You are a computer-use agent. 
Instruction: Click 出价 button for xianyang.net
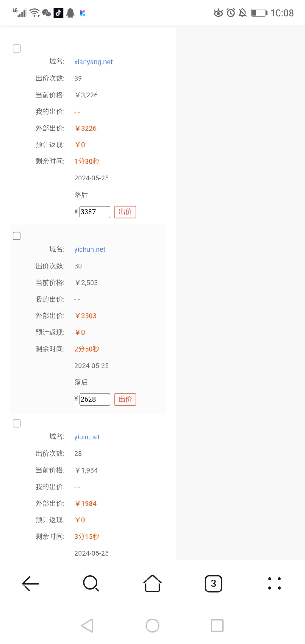(x=125, y=212)
